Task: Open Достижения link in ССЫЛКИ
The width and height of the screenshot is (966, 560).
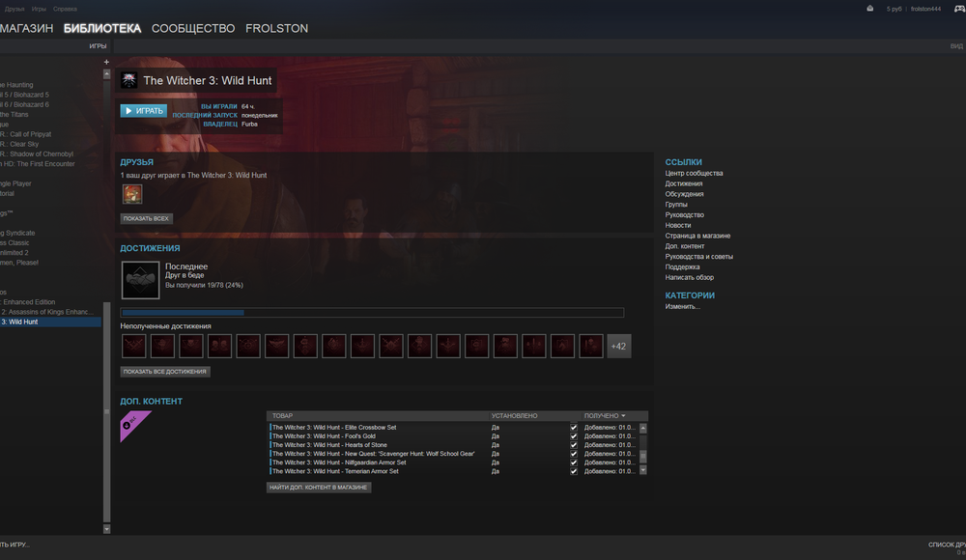Action: pos(683,183)
